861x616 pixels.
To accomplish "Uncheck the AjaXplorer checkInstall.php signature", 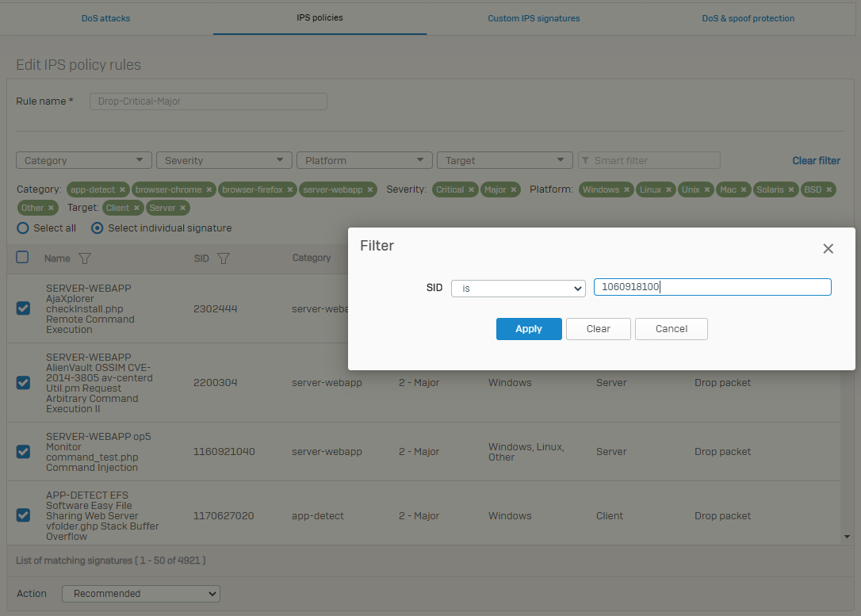I will (23, 308).
